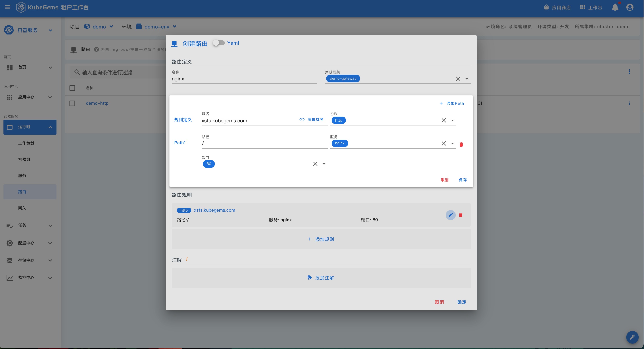Image resolution: width=644 pixels, height=349 pixels.
Task: Click the 配置中心 gear icon
Action: coord(10,243)
